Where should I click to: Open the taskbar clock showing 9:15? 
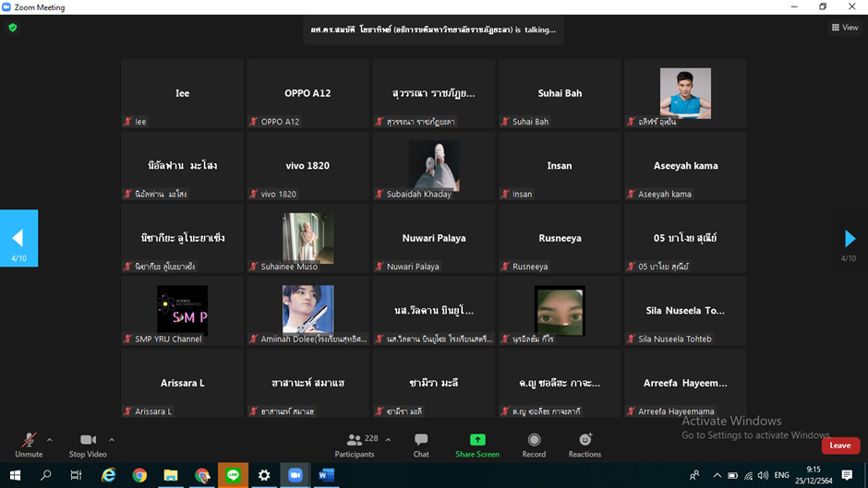coord(814,475)
